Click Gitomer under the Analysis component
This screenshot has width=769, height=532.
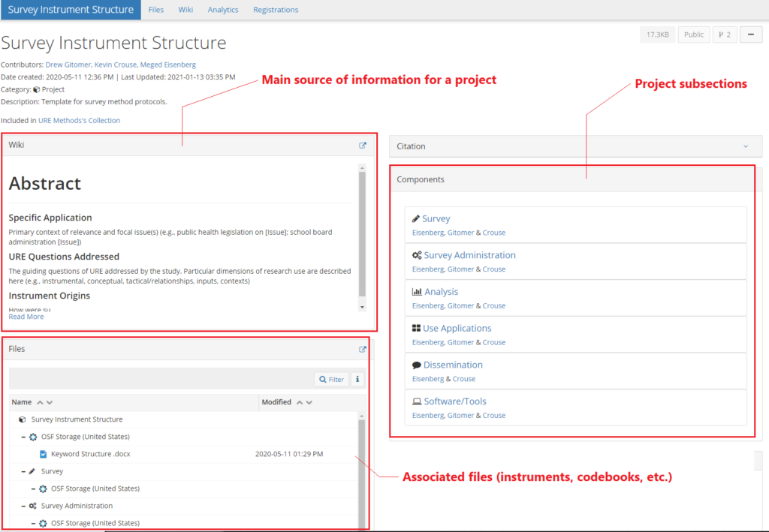click(460, 305)
